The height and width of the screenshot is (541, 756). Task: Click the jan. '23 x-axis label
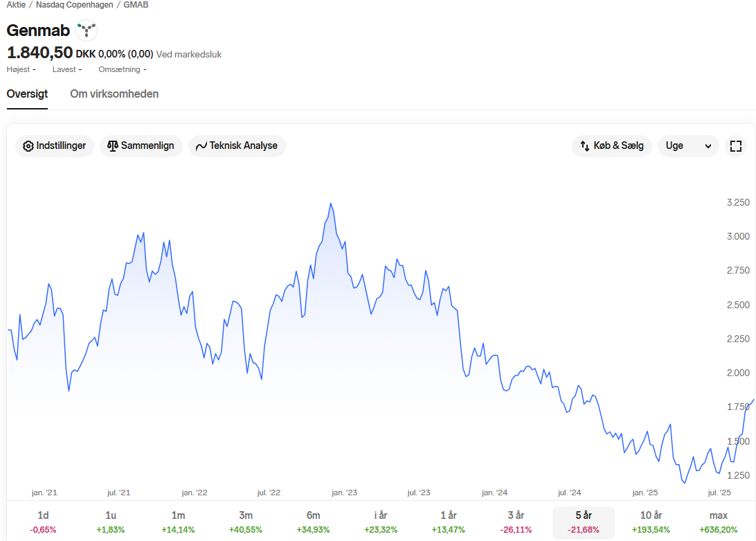[344, 493]
